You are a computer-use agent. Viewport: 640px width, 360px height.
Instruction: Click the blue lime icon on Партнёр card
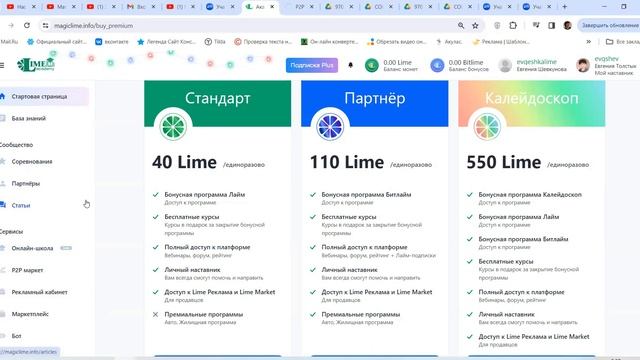[x=330, y=127]
